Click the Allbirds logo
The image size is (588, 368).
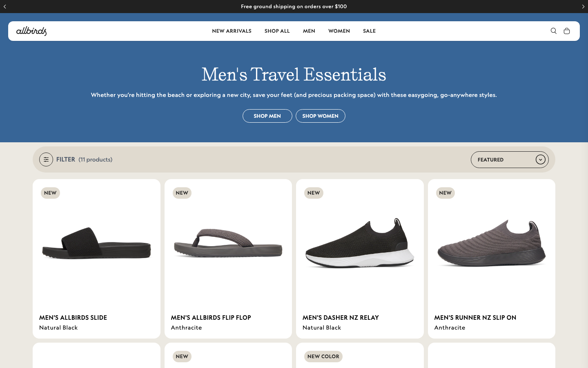click(x=31, y=31)
